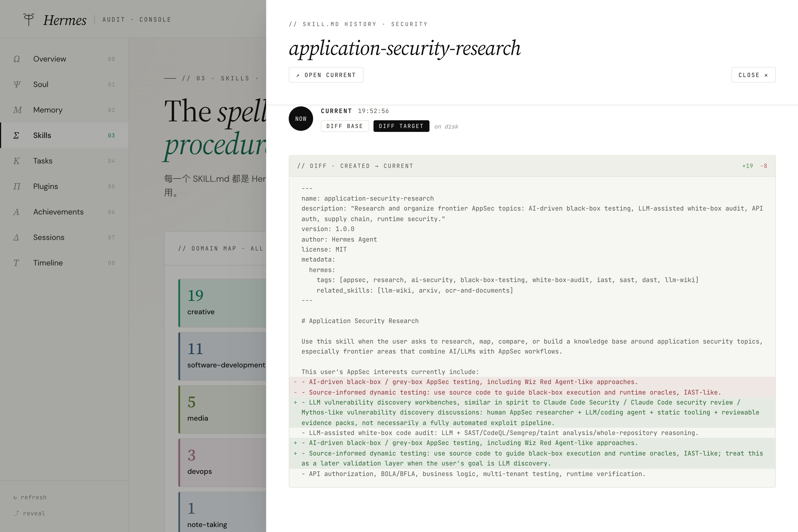Toggle the DIFF TARGET selector
Viewport: 798px width, 532px height.
tap(401, 126)
